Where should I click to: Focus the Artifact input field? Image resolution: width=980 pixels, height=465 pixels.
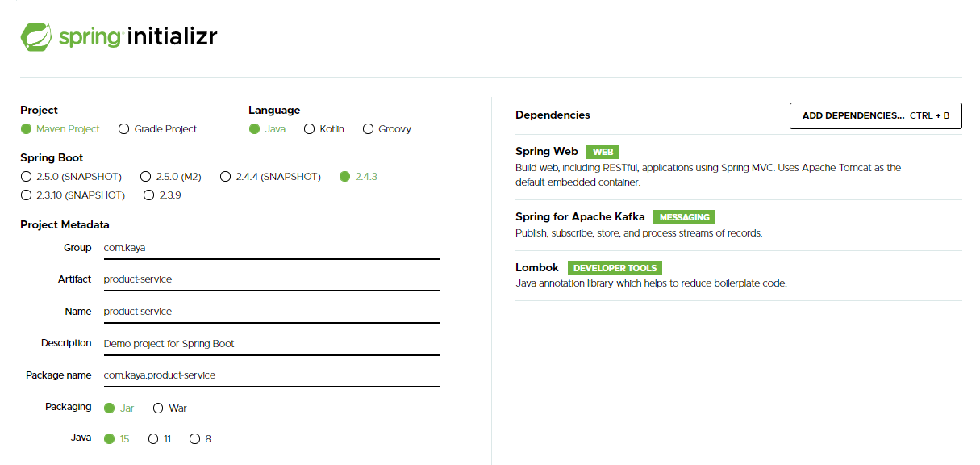(271, 279)
